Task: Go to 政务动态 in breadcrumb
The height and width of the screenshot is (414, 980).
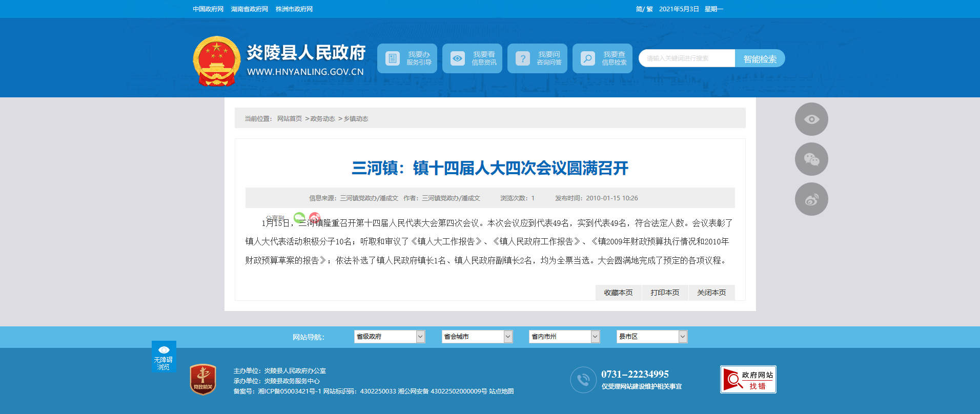Action: (x=322, y=119)
